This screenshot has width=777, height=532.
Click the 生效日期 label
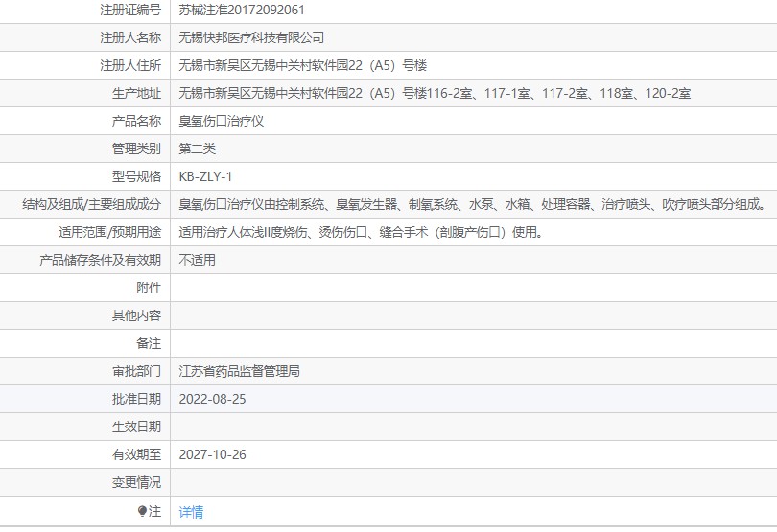(x=136, y=427)
